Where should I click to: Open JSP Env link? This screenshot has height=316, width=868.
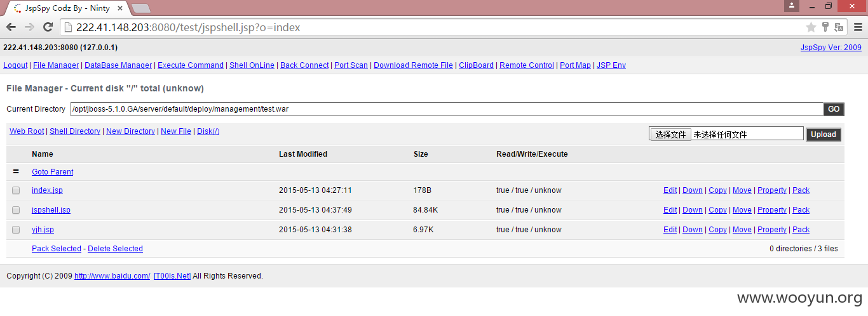(x=611, y=65)
